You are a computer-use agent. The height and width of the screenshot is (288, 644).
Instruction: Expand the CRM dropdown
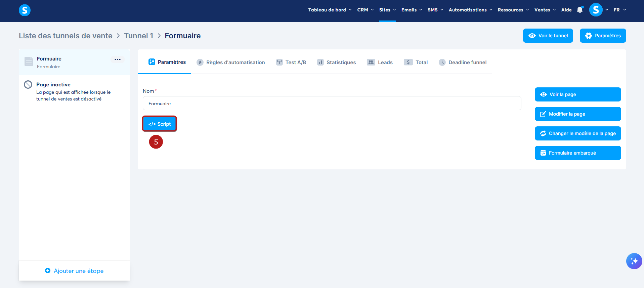pos(366,10)
